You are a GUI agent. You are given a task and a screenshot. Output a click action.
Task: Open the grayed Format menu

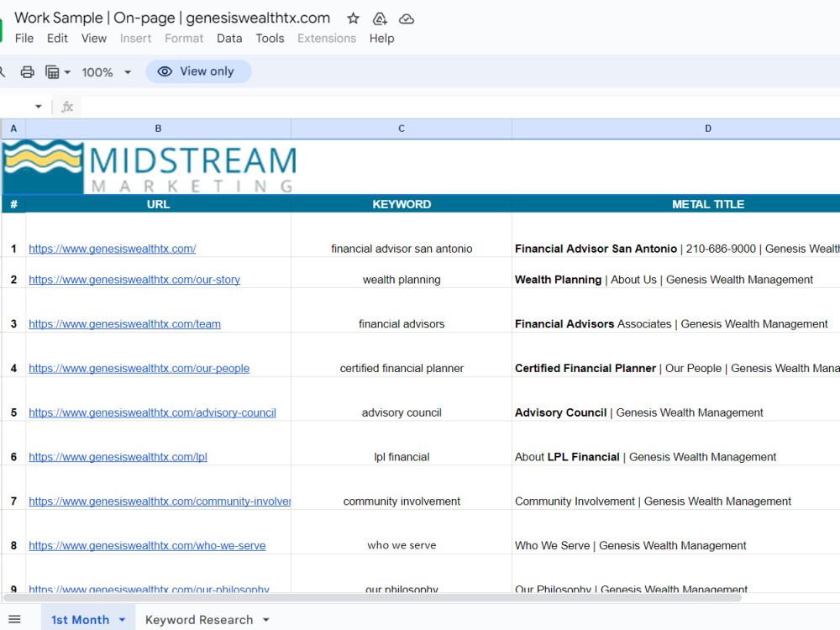184,39
